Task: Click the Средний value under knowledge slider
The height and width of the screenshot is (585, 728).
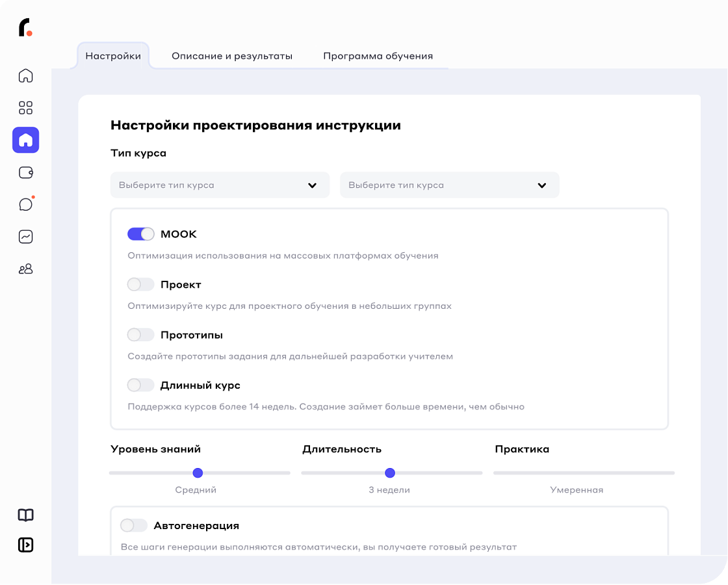Action: click(x=196, y=490)
